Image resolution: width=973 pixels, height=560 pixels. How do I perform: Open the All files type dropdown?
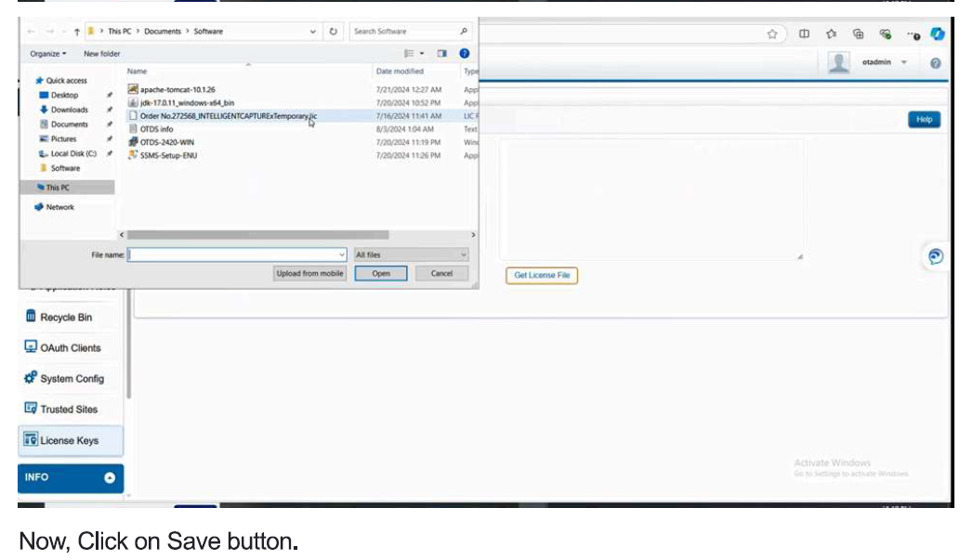[x=410, y=254]
